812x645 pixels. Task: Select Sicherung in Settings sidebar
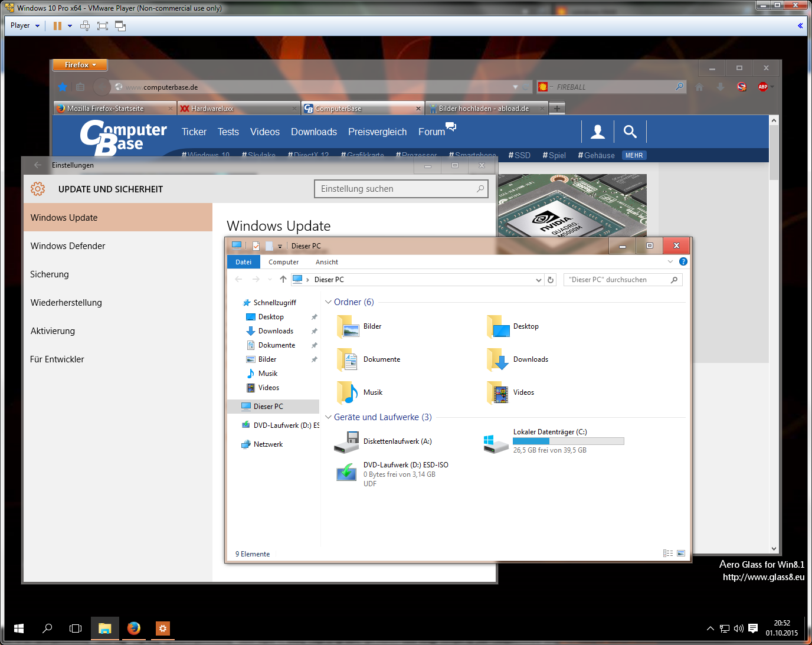118,274
